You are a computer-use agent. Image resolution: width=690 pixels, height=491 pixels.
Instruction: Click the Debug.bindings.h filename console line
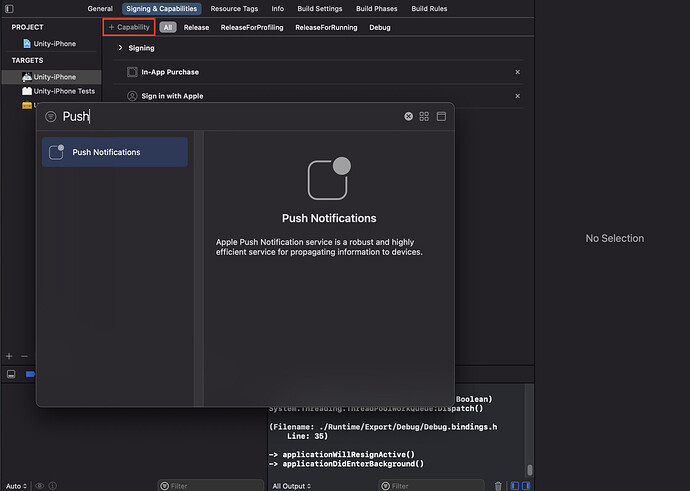tap(383, 427)
